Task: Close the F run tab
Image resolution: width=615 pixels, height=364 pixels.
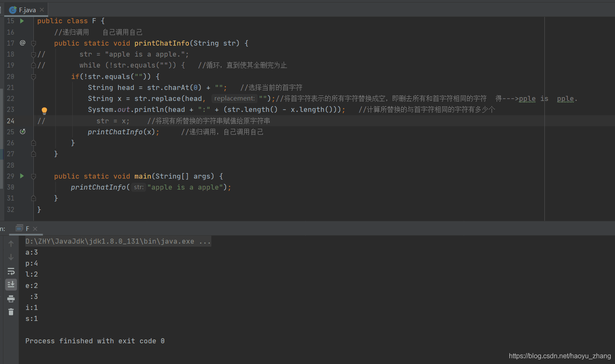Action: click(36, 229)
